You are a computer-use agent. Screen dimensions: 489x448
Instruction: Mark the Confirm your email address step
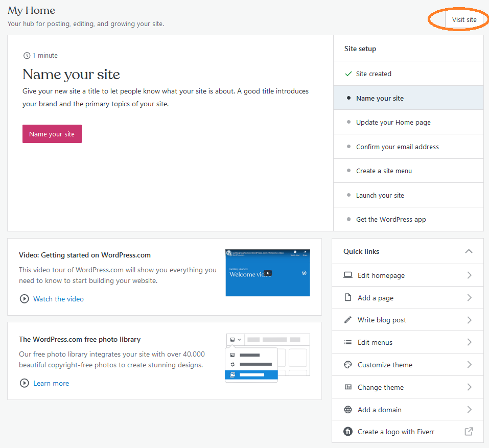pyautogui.click(x=398, y=147)
